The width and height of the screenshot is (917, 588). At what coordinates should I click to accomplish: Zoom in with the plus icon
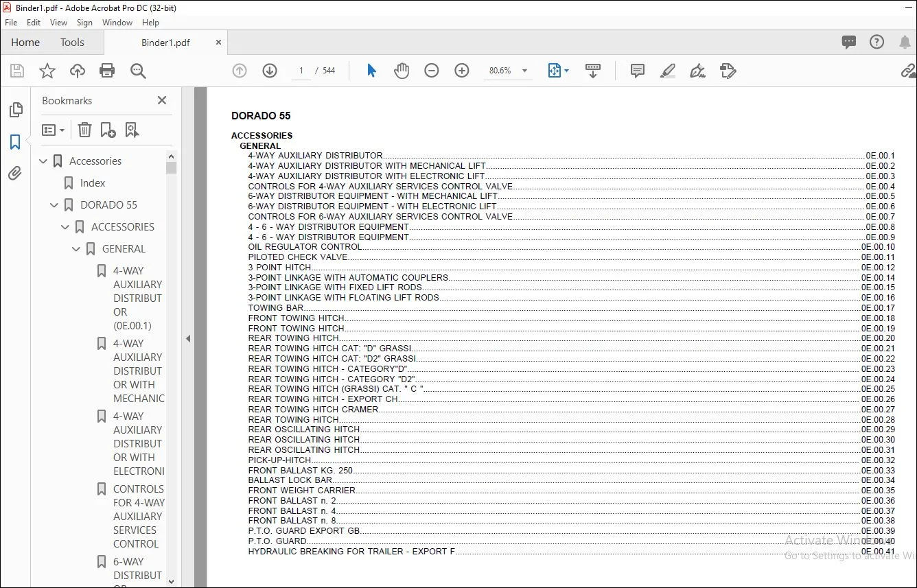(462, 71)
